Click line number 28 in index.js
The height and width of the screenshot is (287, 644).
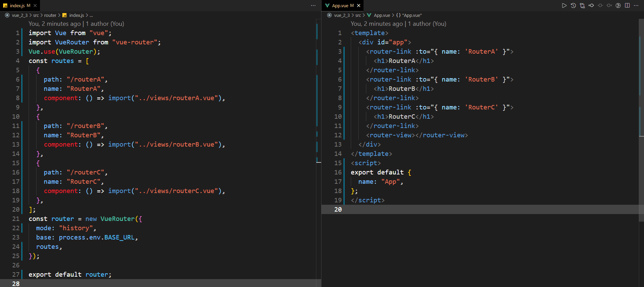pyautogui.click(x=16, y=284)
